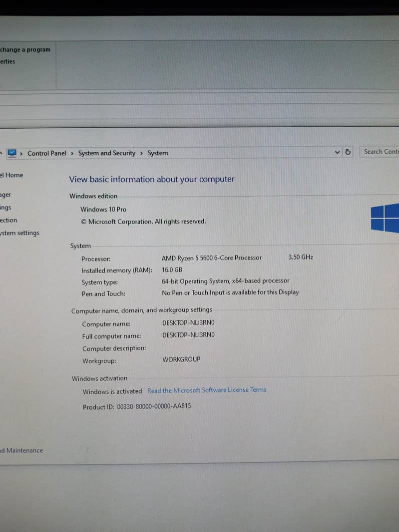Select the System breadcrumb item
The height and width of the screenshot is (532, 399).
click(157, 153)
